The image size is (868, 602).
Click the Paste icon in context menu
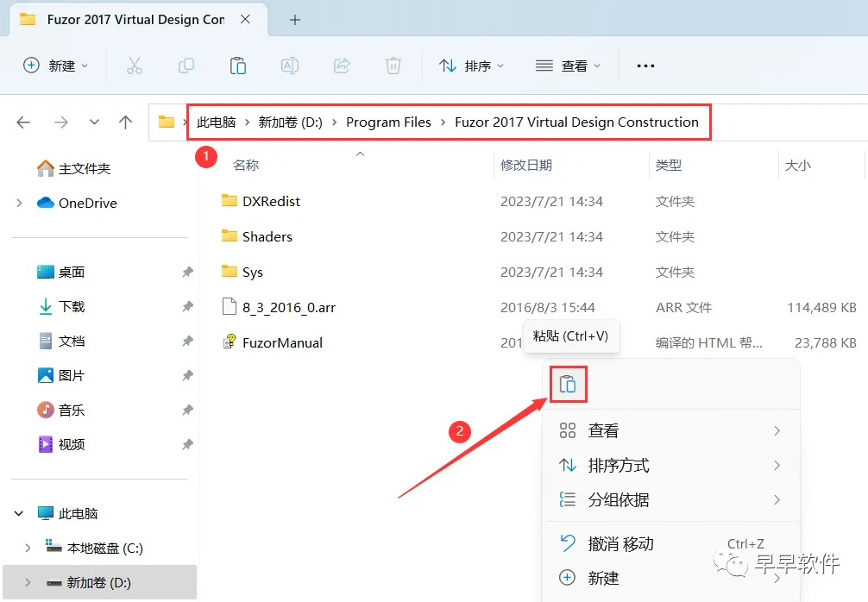pos(568,384)
